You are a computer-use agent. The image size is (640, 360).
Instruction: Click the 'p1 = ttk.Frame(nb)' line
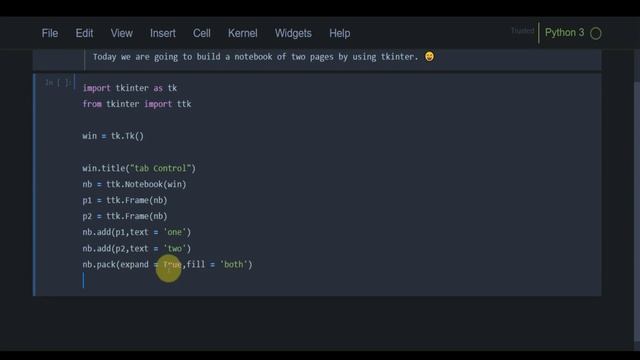(125, 200)
